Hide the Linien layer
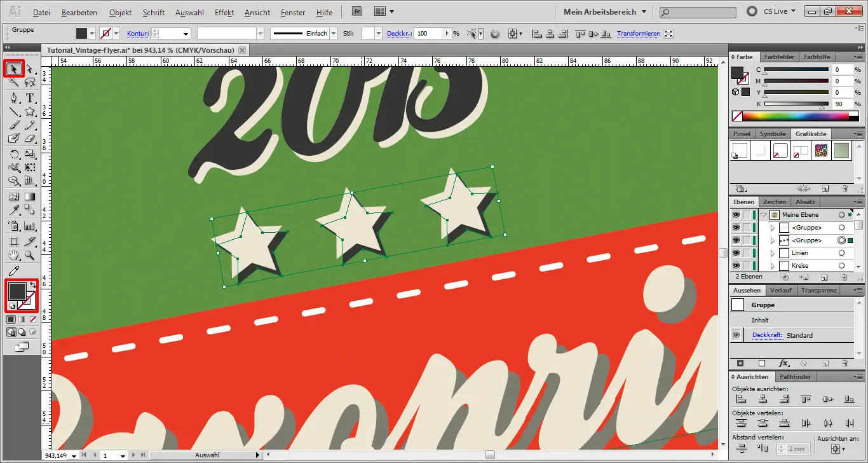This screenshot has width=868, height=463. click(736, 253)
